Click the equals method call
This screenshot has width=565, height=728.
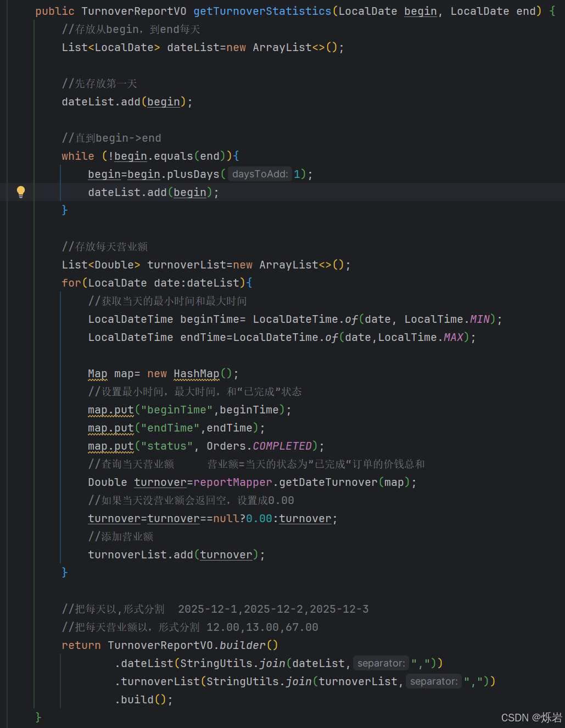pos(174,156)
